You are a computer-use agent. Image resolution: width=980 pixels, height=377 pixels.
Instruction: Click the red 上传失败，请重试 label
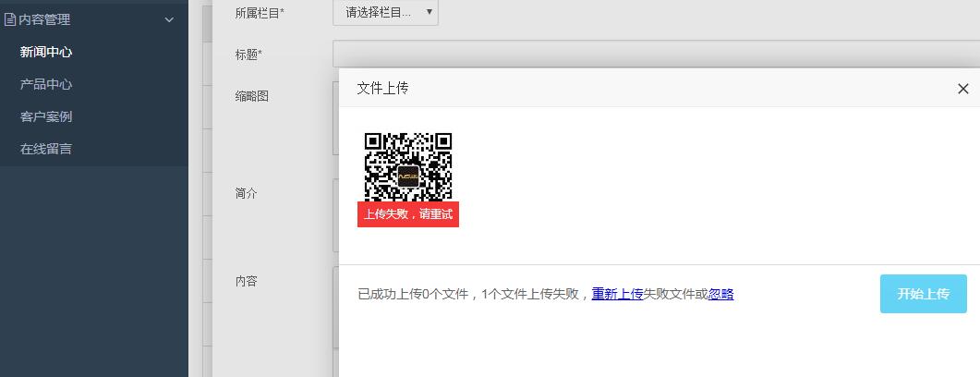click(x=408, y=214)
